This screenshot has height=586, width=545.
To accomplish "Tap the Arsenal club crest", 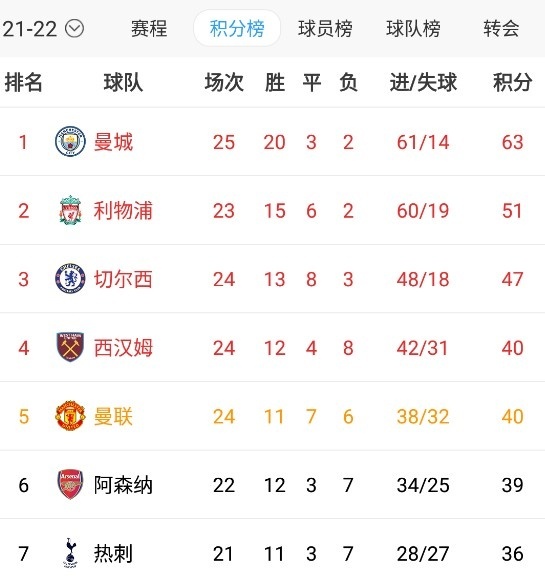I will pyautogui.click(x=70, y=484).
